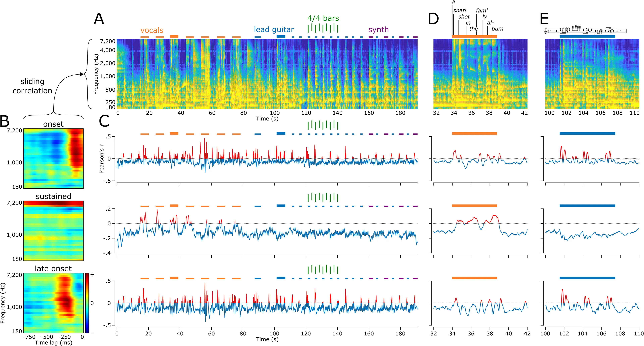Click the panel letter A
Image resolution: width=644 pixels, height=346 pixels.
click(x=99, y=19)
